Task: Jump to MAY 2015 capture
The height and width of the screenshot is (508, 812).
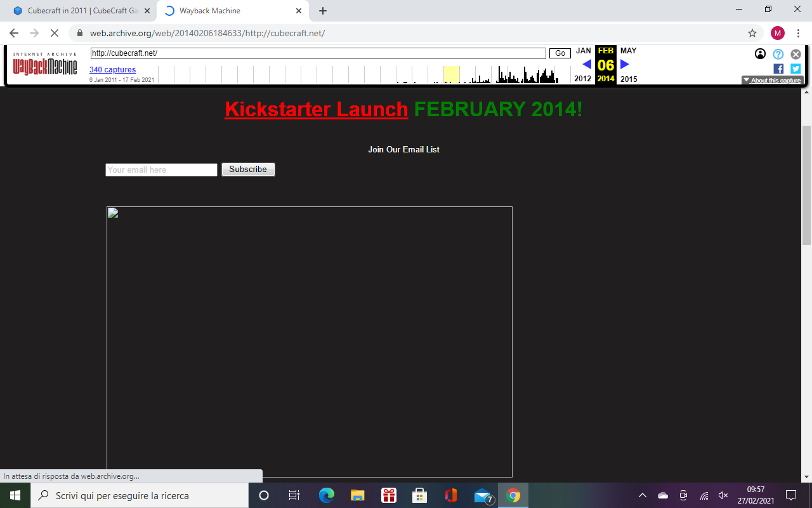Action: point(629,65)
